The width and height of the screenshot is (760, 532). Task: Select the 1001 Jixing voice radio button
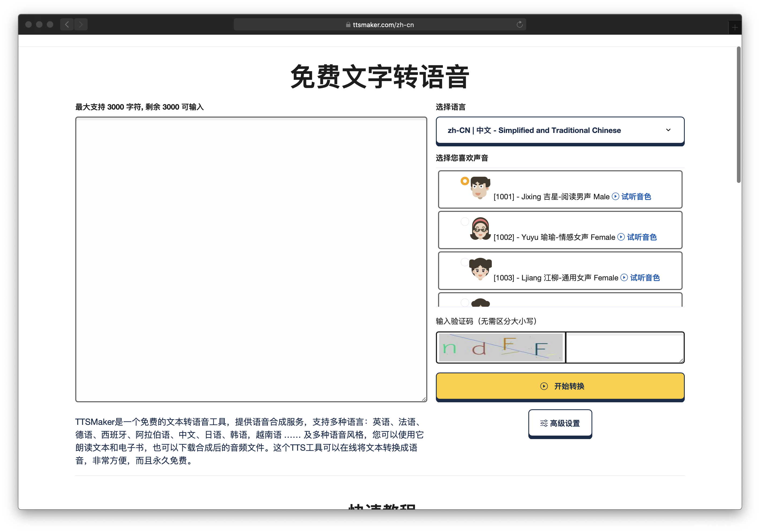(465, 181)
